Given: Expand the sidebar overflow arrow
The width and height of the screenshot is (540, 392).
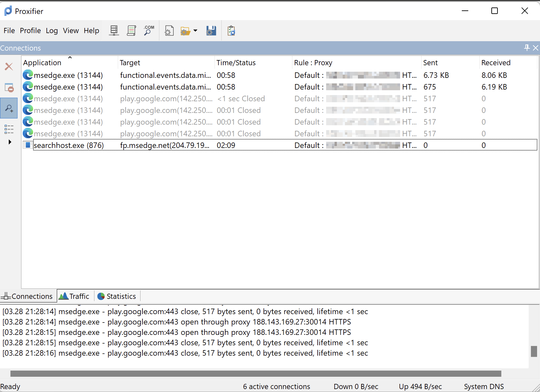Looking at the screenshot, I should click(x=10, y=142).
